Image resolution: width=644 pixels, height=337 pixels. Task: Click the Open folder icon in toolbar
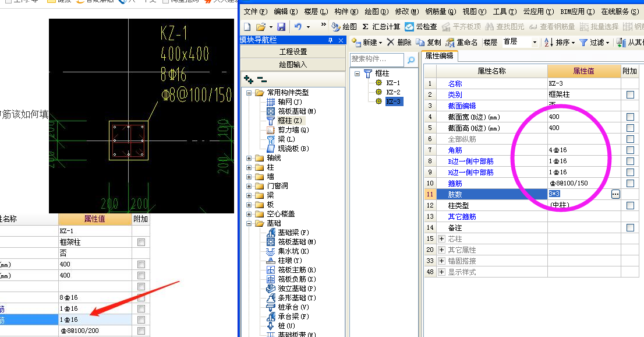tap(260, 27)
